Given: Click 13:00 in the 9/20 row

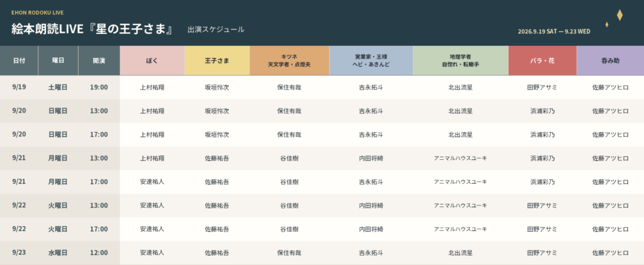Looking at the screenshot, I should [x=99, y=111].
